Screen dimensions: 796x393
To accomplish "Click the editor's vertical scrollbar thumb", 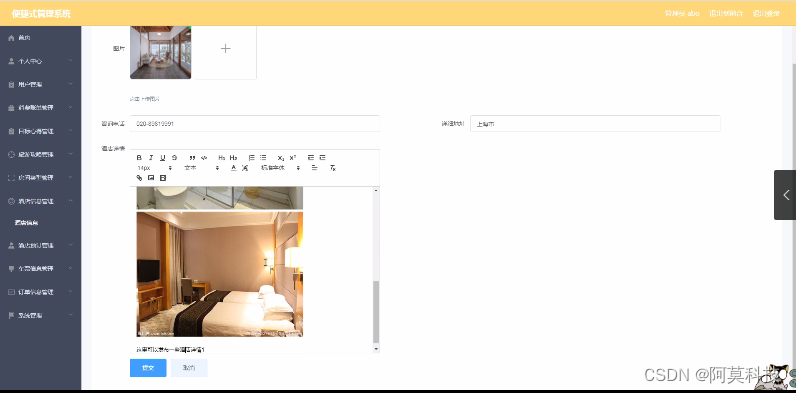I will pyautogui.click(x=376, y=312).
